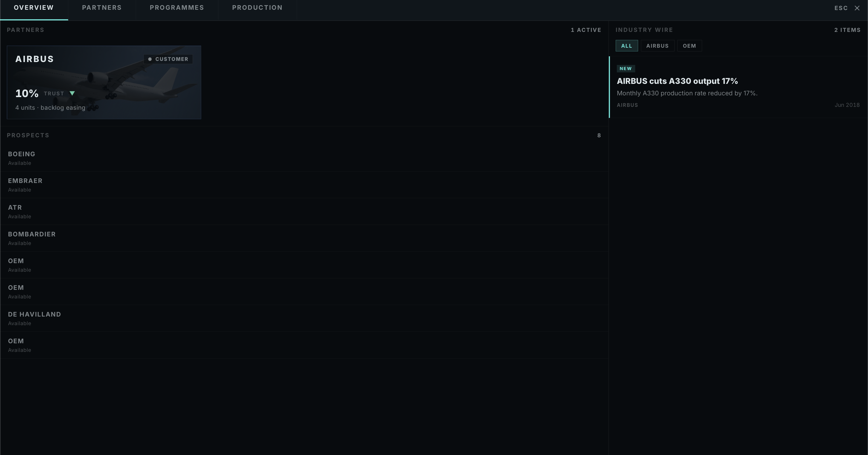Select the Embraer prospect row
Viewport: 868px width, 455px height.
click(304, 185)
